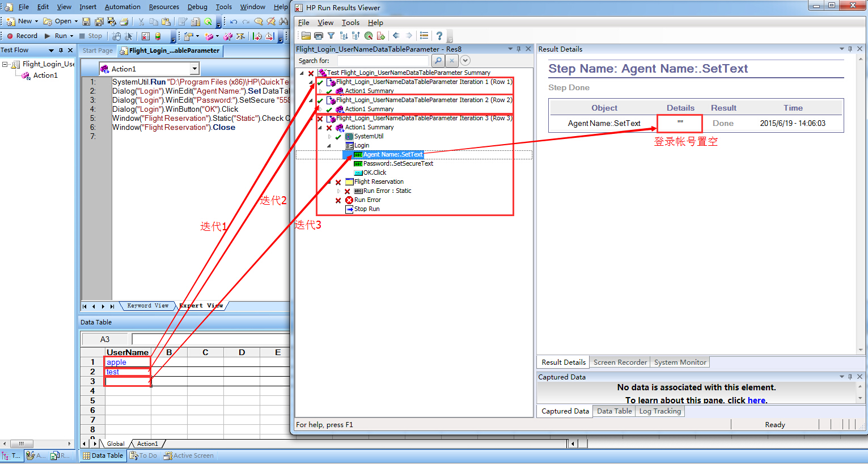This screenshot has height=464, width=868.
Task: Open the Start Page tab
Action: 98,50
